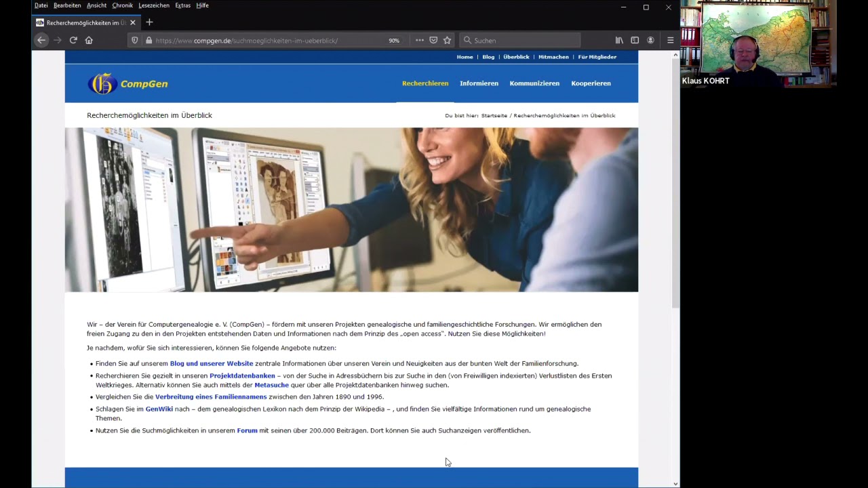Screen dimensions: 868x488
Task: Reload the current page
Action: click(x=73, y=40)
